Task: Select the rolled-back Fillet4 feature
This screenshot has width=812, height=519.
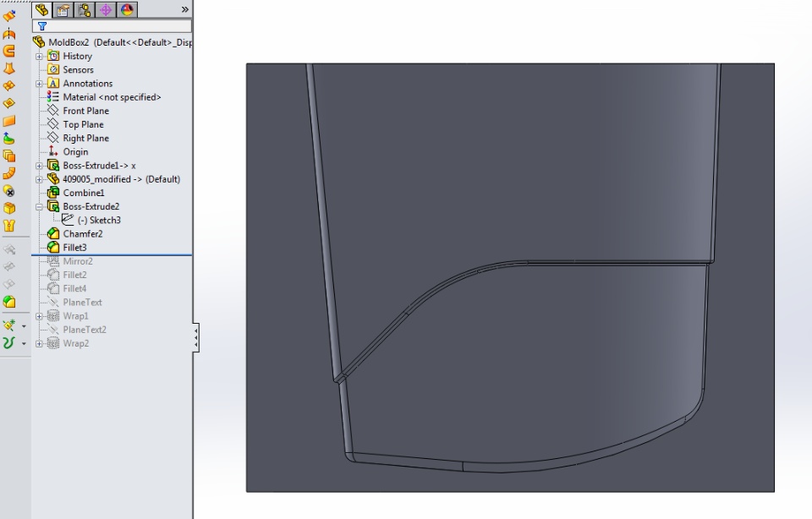Action: 68,289
